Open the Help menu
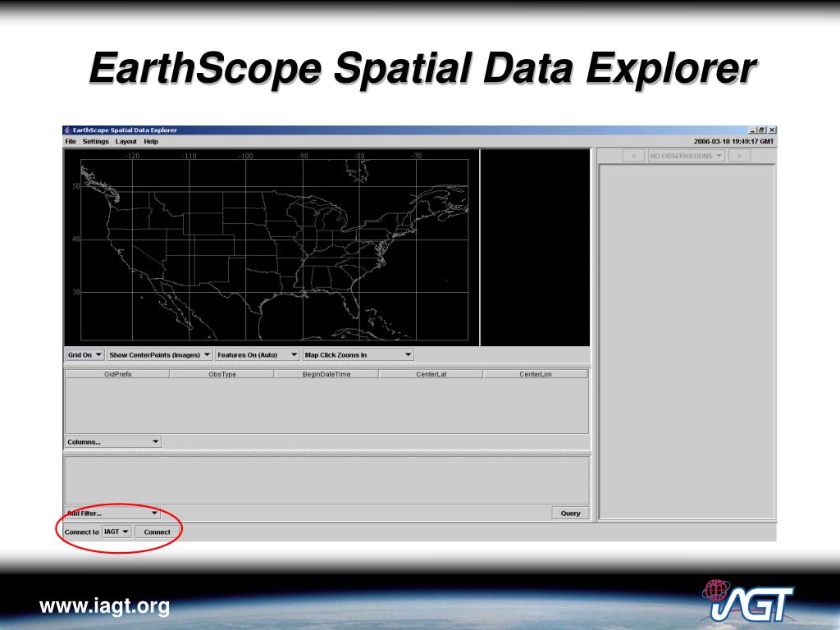Image resolution: width=840 pixels, height=630 pixels. pos(151,141)
